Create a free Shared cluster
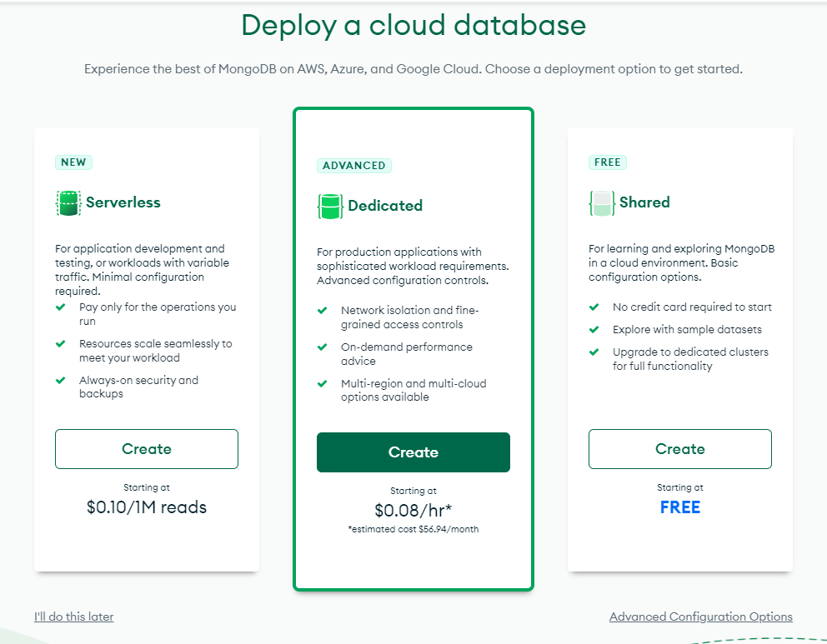Image resolution: width=827 pixels, height=644 pixels. point(679,449)
